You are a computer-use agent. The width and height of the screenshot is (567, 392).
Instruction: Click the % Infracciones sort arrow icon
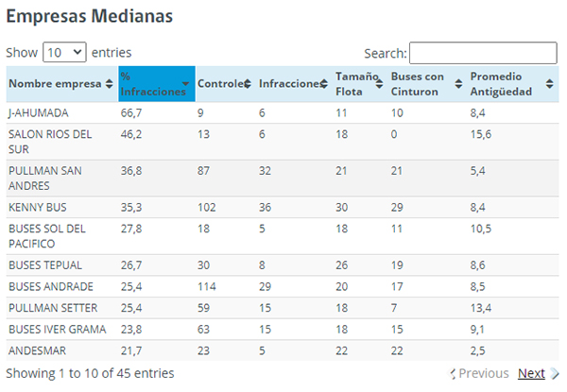point(186,84)
